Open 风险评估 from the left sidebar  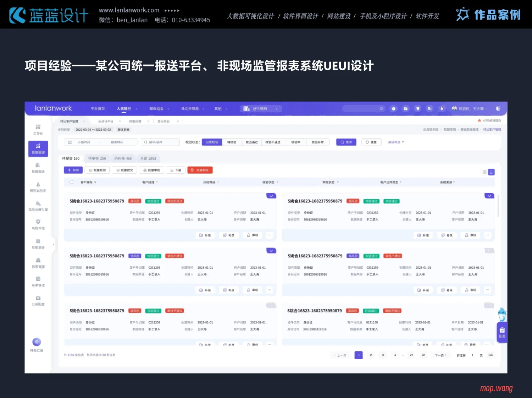tap(38, 224)
